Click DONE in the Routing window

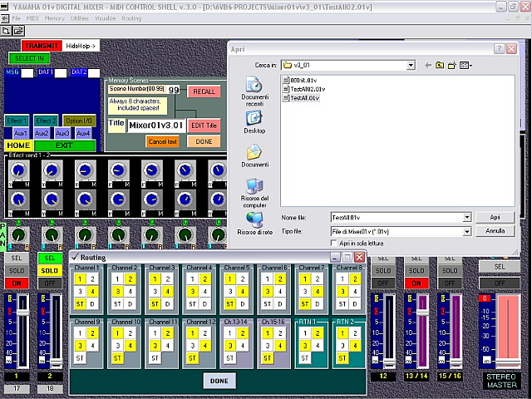pyautogui.click(x=219, y=381)
